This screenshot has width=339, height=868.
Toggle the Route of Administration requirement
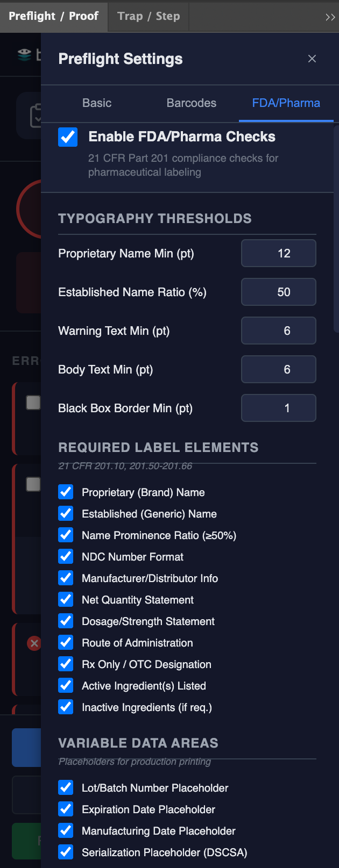[65, 642]
